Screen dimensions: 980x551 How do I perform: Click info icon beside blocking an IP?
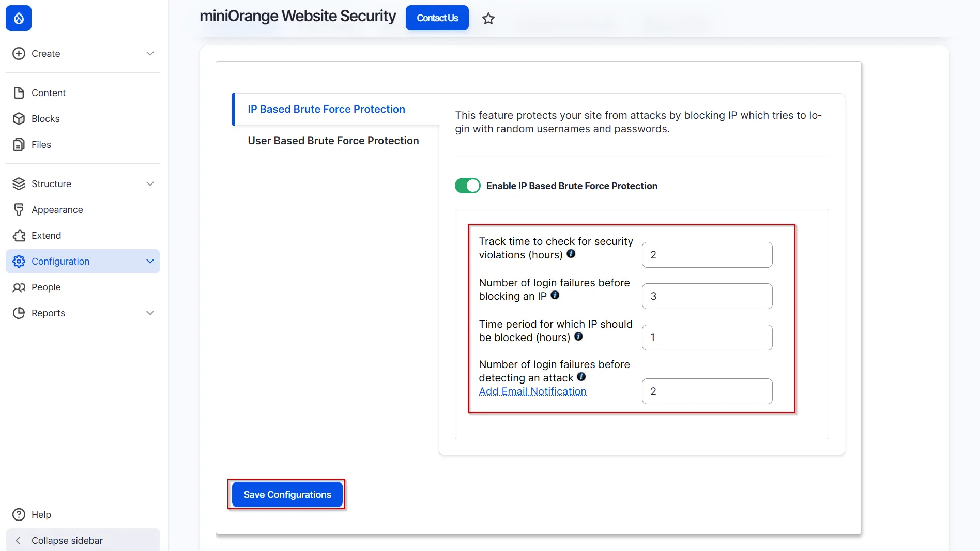click(555, 295)
